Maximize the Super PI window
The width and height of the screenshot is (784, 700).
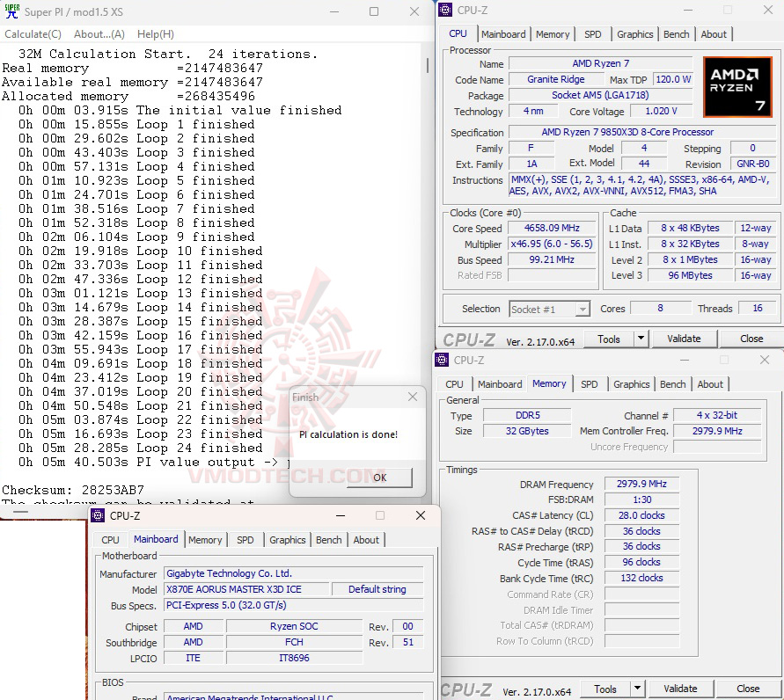coord(374,11)
